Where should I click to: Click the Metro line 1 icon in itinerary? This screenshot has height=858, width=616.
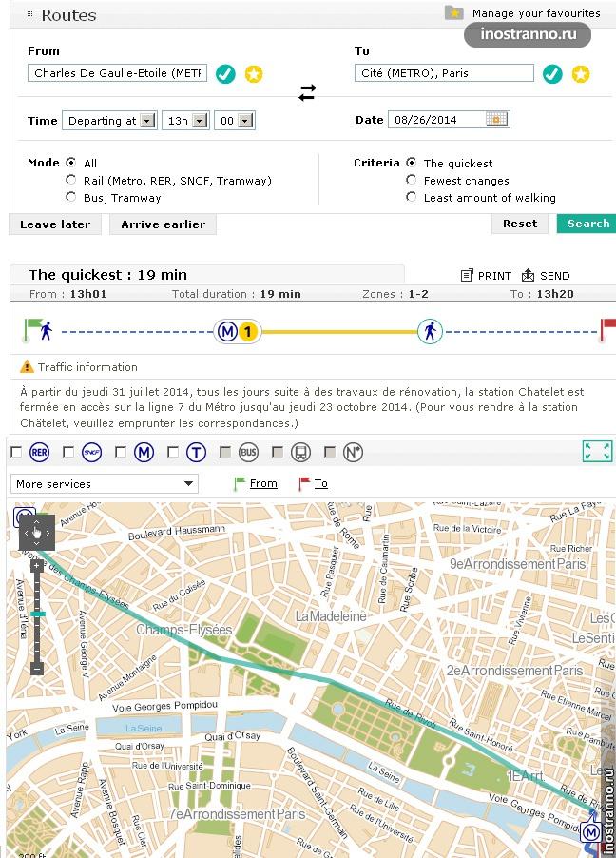247,332
